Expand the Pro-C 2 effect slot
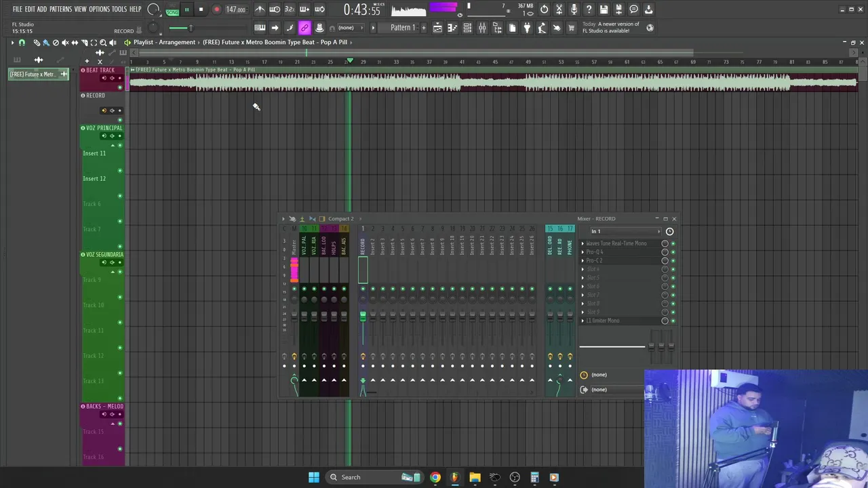This screenshot has height=488, width=868. [x=583, y=261]
